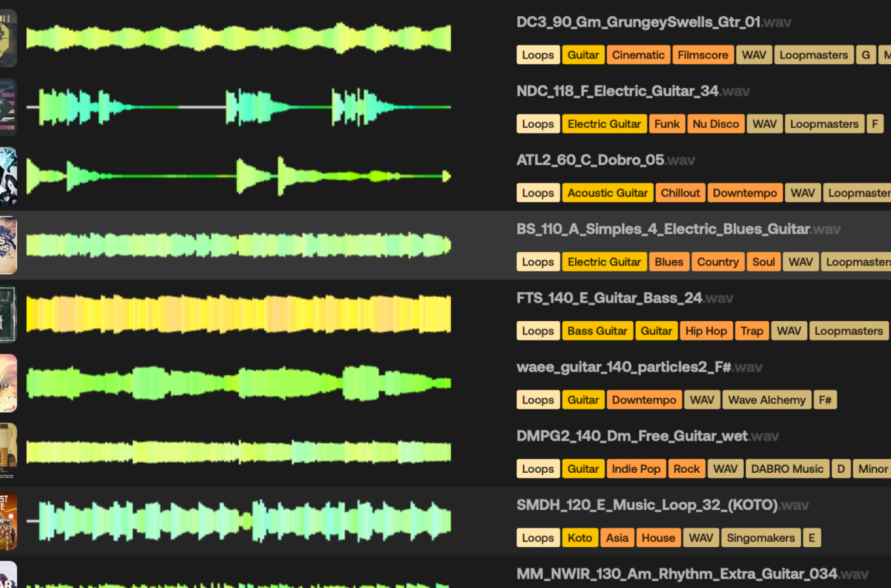This screenshot has width=891, height=588.
Task: Filter by the Nu Disco tag
Action: click(x=715, y=124)
